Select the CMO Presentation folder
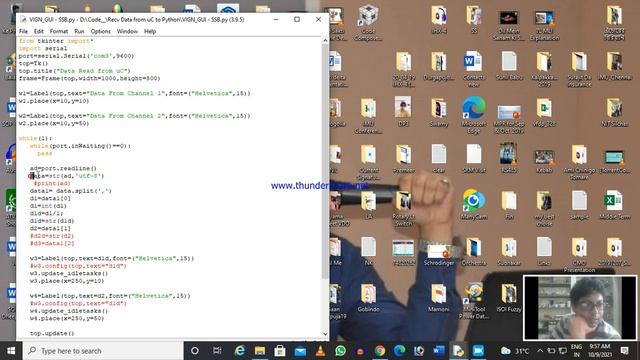The height and width of the screenshot is (360, 640). click(x=579, y=255)
